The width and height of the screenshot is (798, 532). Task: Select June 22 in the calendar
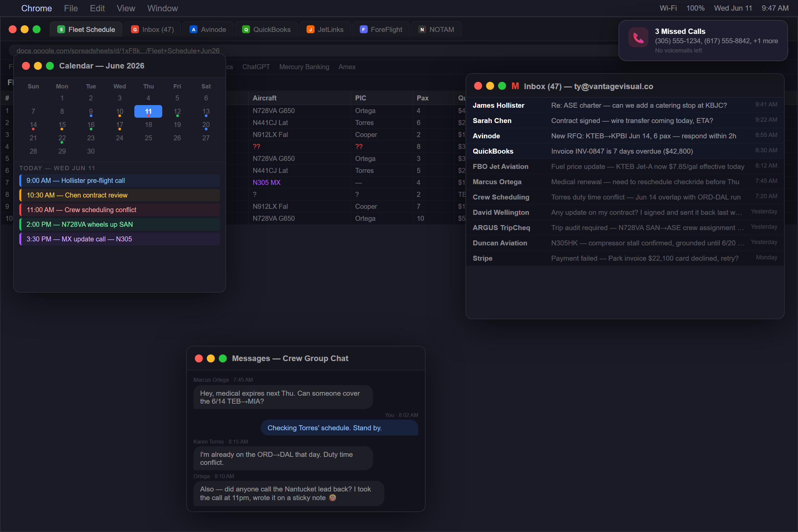tap(62, 138)
